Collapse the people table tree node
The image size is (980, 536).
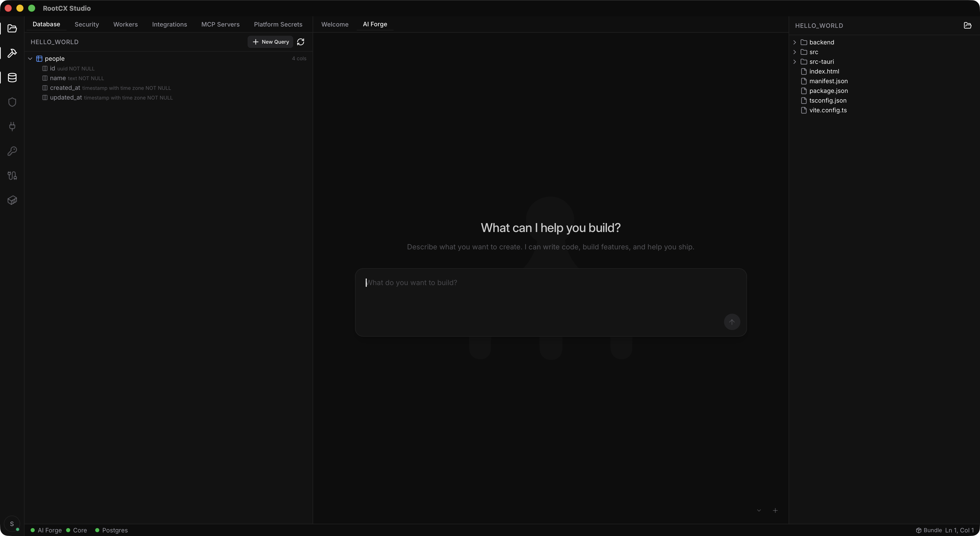tap(30, 59)
